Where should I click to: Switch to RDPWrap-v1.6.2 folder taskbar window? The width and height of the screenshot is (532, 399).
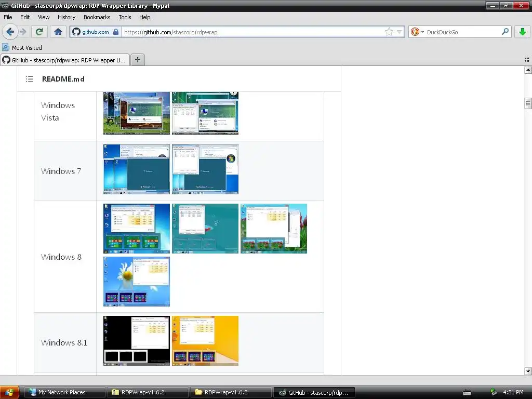tap(231, 392)
